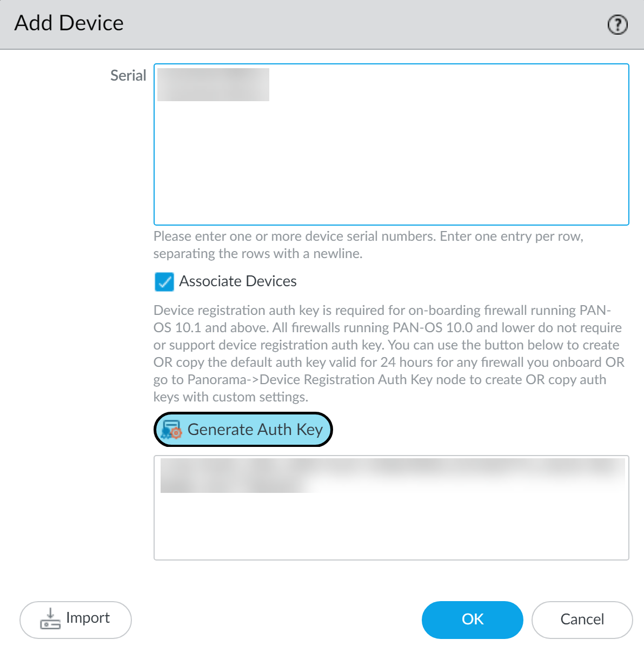The width and height of the screenshot is (644, 659).
Task: Open the Import option
Action: (x=76, y=620)
